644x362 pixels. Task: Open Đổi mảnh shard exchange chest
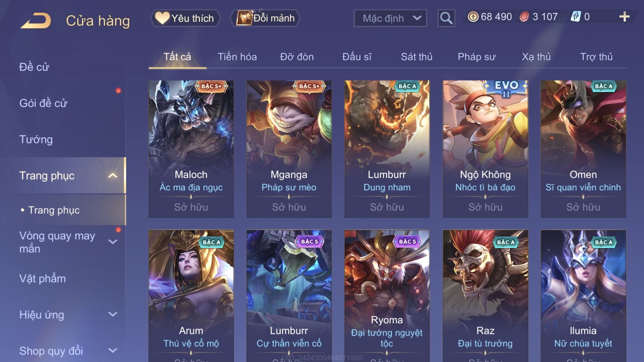pyautogui.click(x=265, y=18)
